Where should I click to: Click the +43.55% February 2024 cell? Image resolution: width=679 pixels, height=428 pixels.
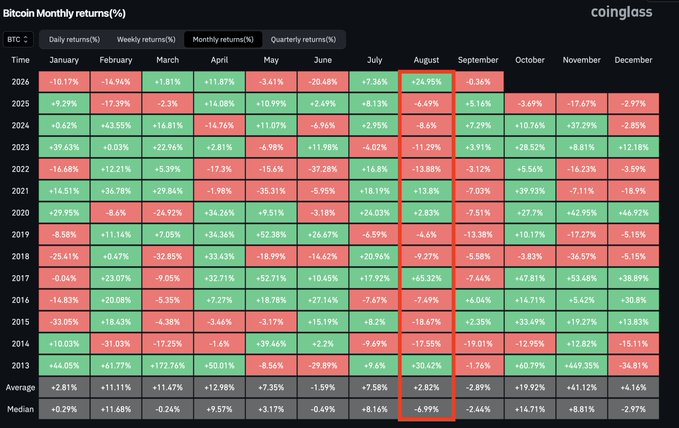pos(116,126)
